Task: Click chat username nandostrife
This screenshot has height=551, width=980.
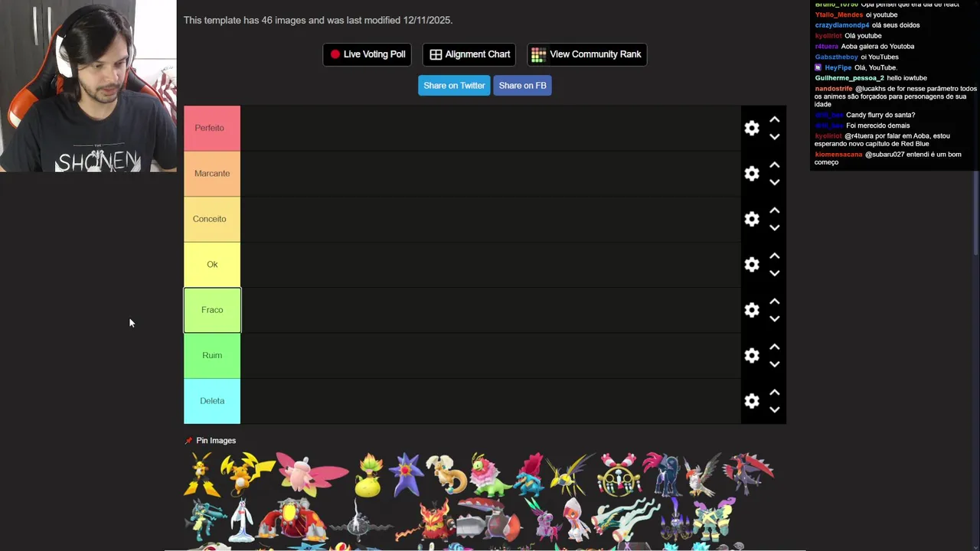Action: 834,89
